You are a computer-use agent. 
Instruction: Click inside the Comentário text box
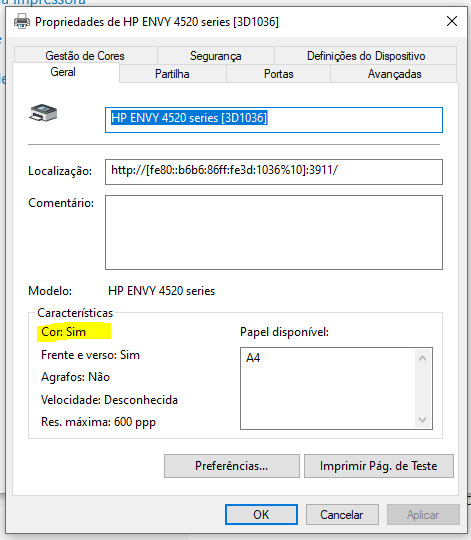pos(274,232)
